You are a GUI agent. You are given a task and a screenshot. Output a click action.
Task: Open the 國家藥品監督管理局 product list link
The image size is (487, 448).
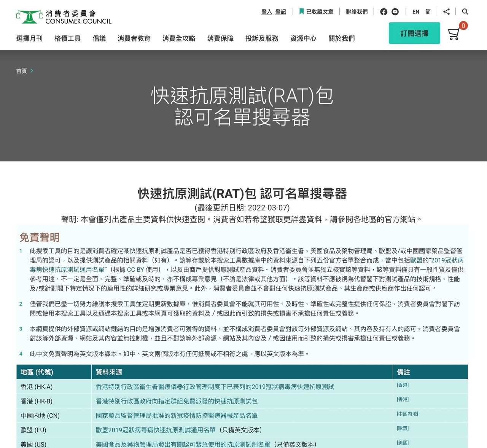177,416
